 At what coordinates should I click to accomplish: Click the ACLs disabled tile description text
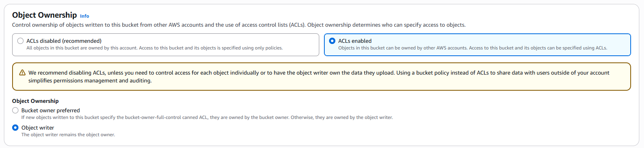[155, 48]
